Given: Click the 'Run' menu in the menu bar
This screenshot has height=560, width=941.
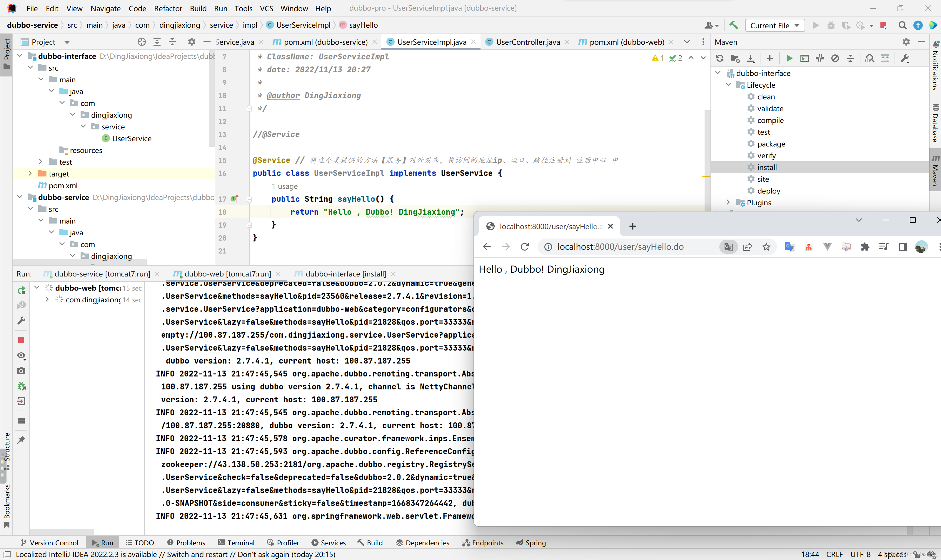Looking at the screenshot, I should (219, 8).
